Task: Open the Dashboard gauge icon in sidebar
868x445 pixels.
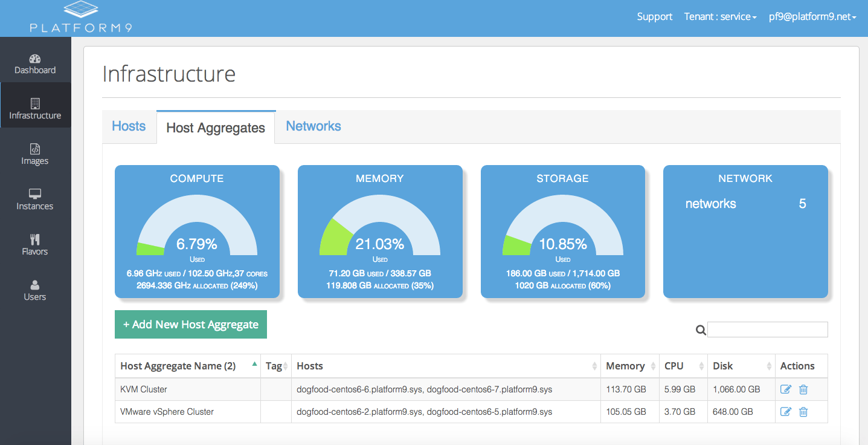Action: pos(35,59)
